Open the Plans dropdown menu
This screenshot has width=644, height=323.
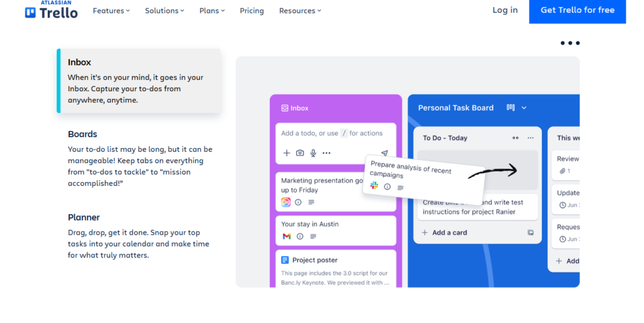[212, 11]
